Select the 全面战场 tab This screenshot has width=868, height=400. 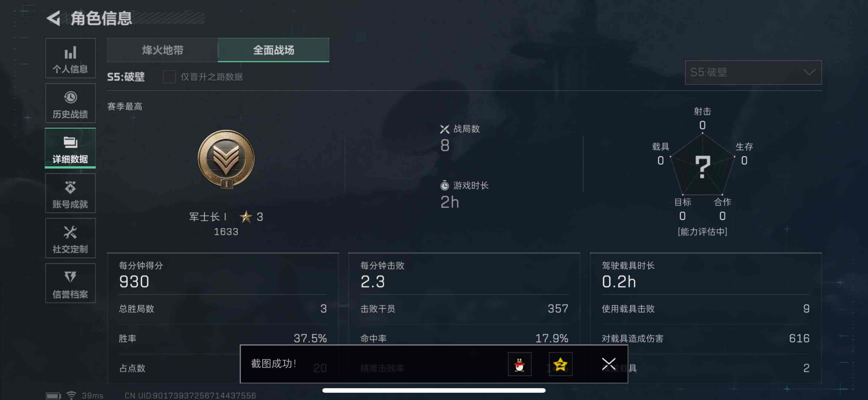coord(274,50)
